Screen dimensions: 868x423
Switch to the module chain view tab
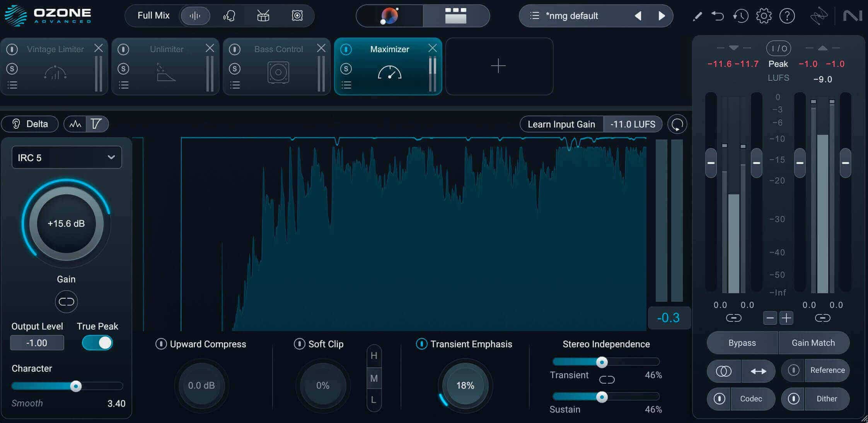[456, 16]
